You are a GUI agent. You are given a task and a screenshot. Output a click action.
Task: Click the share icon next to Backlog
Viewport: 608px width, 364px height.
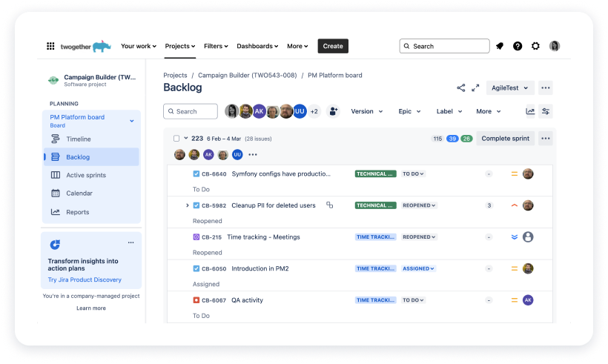[x=461, y=87]
